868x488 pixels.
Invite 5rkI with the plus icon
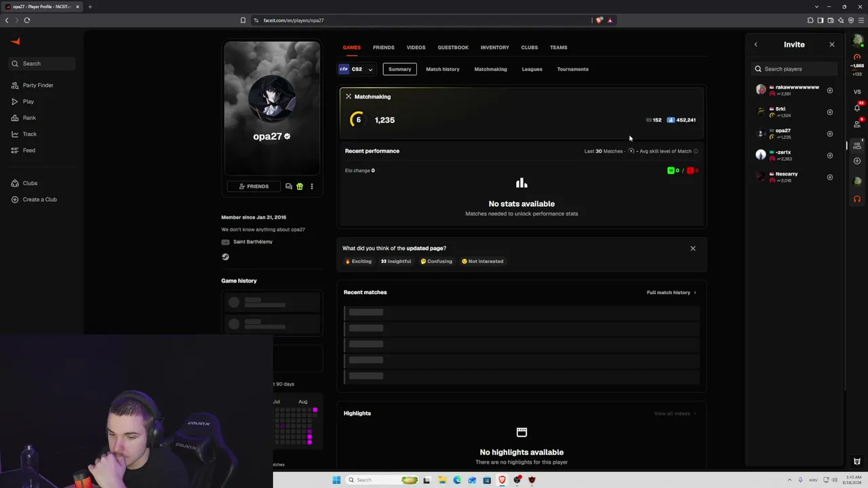point(830,112)
